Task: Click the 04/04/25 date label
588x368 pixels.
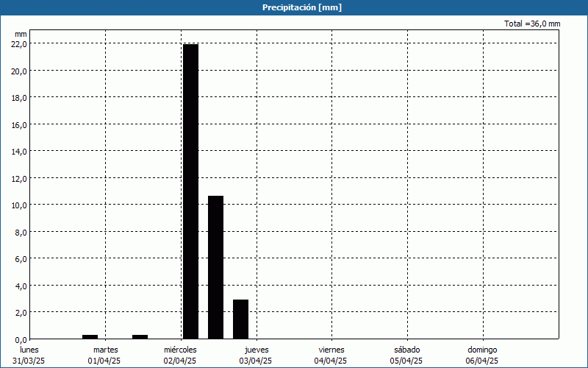Action: [x=331, y=361]
